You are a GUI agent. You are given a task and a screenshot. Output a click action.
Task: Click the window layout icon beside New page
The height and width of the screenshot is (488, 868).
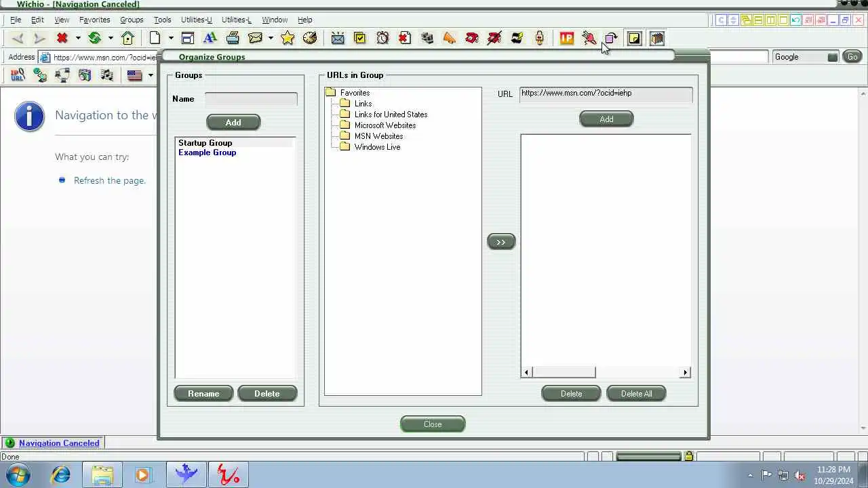click(188, 39)
